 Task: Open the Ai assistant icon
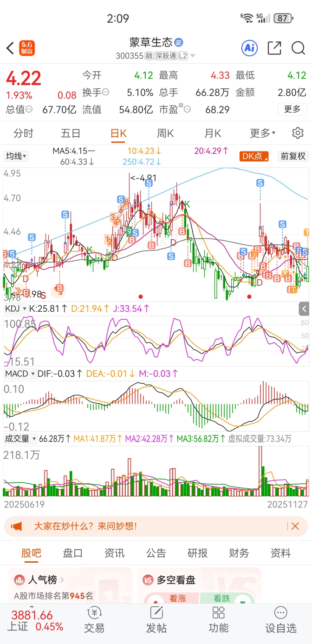[x=250, y=47]
